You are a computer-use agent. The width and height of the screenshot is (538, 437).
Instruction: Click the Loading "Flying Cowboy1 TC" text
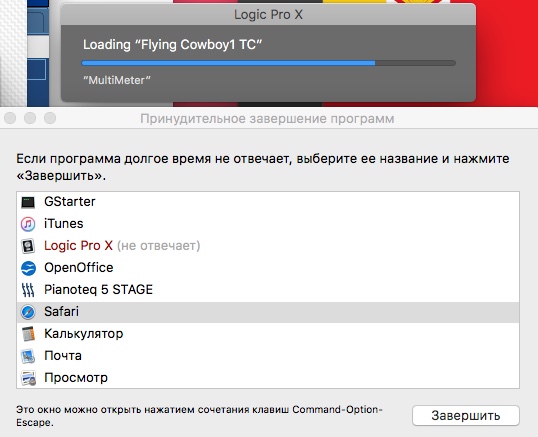(173, 45)
